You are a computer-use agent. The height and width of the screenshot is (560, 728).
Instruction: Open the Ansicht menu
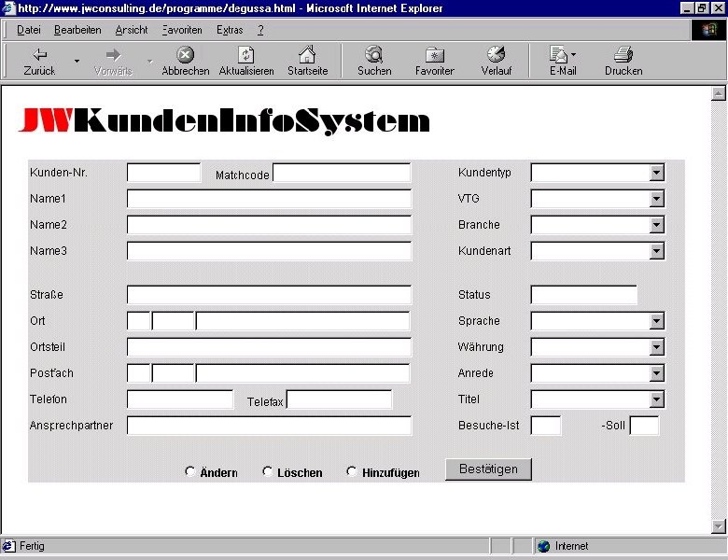[132, 30]
